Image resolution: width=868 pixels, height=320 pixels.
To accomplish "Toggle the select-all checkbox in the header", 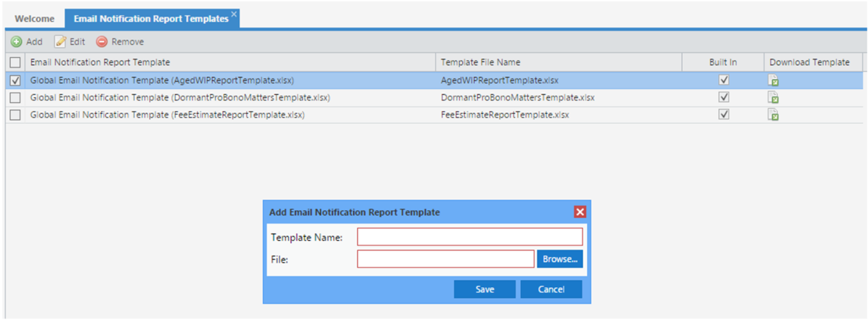I will [x=15, y=63].
